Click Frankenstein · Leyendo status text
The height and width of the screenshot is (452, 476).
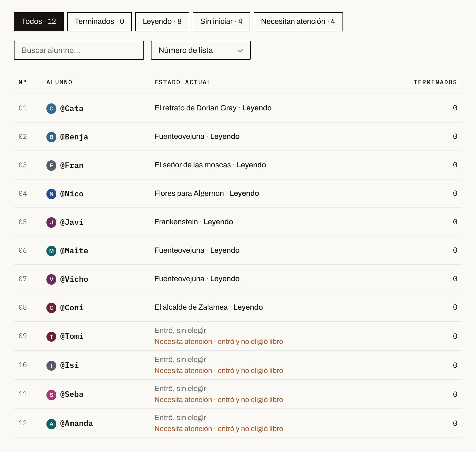(x=194, y=222)
